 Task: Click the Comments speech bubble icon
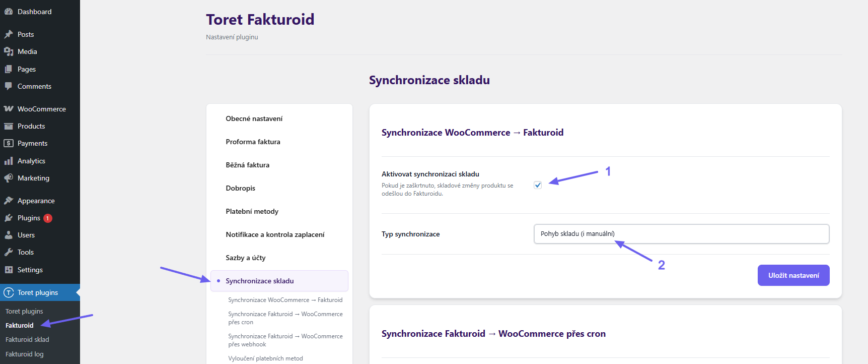click(9, 86)
